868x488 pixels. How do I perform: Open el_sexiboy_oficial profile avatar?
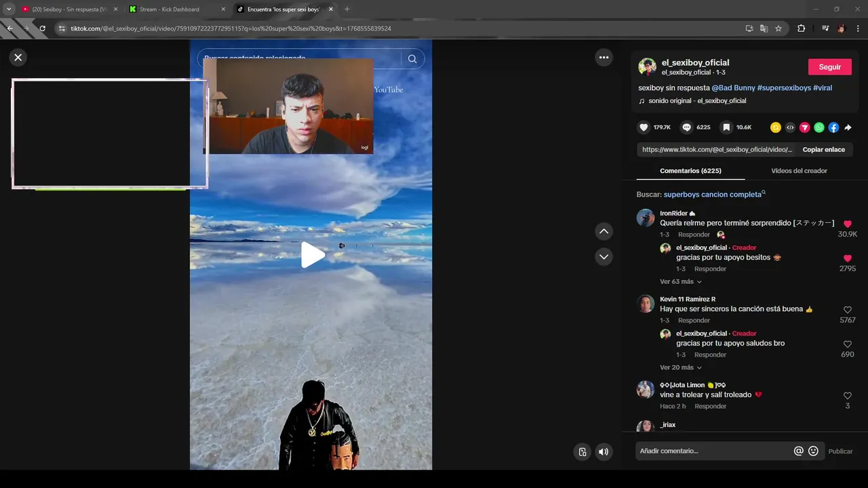pos(647,66)
